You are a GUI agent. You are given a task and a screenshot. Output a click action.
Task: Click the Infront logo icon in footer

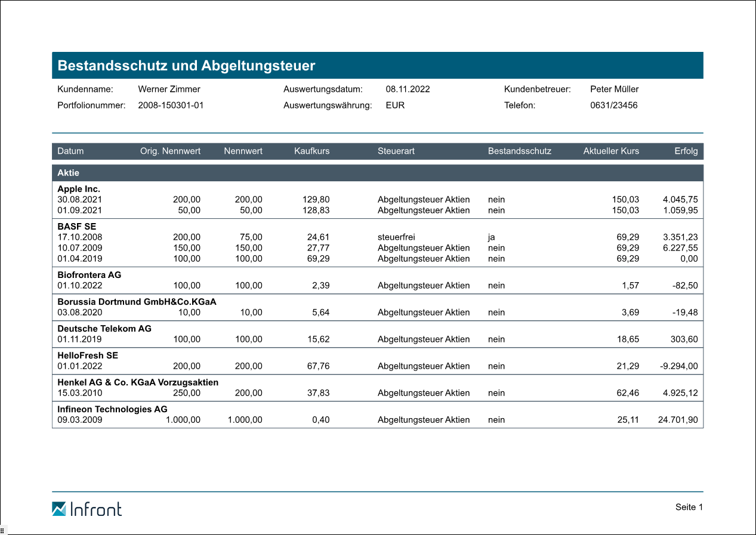[x=59, y=509]
